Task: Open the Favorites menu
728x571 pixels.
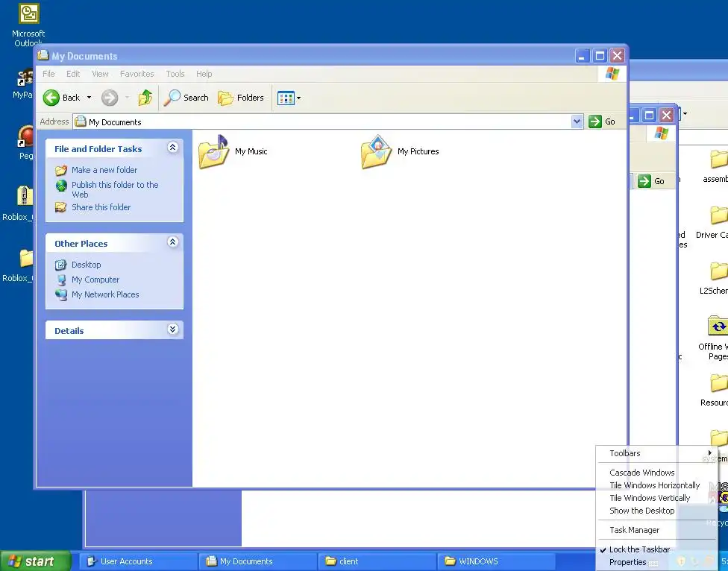Action: [136, 74]
